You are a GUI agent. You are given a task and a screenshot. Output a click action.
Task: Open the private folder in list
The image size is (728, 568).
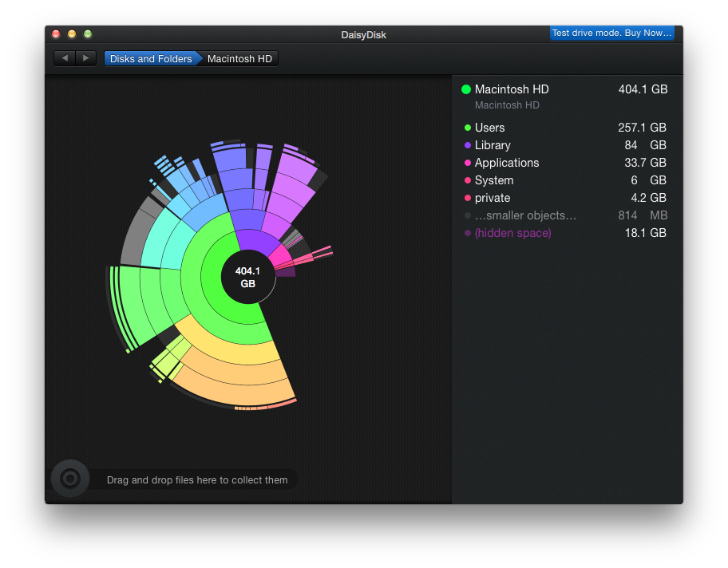(565, 198)
